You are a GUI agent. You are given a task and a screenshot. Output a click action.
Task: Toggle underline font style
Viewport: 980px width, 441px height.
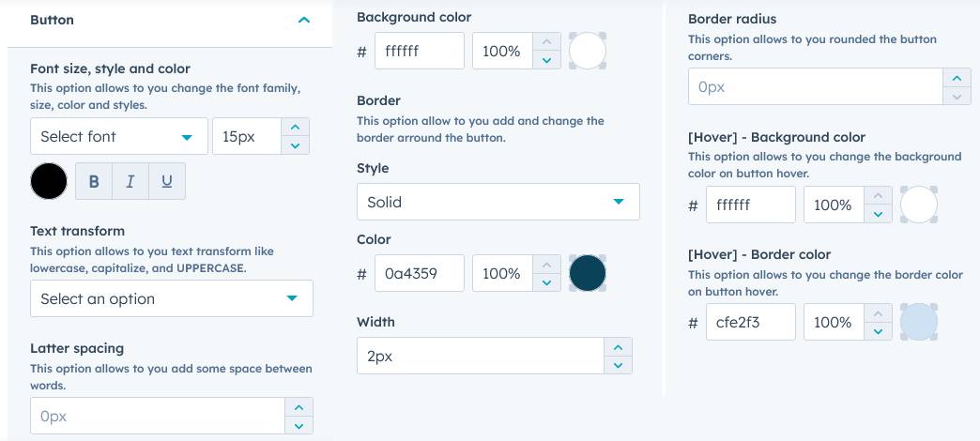(166, 182)
